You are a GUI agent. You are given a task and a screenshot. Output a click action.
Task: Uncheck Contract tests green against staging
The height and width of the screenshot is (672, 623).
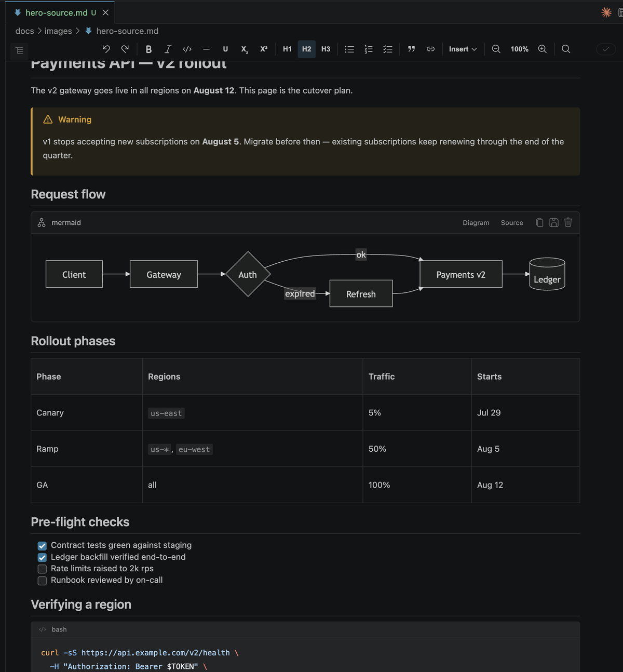(42, 546)
